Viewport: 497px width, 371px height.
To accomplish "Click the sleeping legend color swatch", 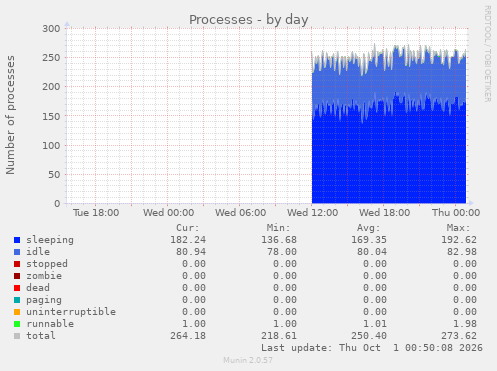I will point(17,240).
